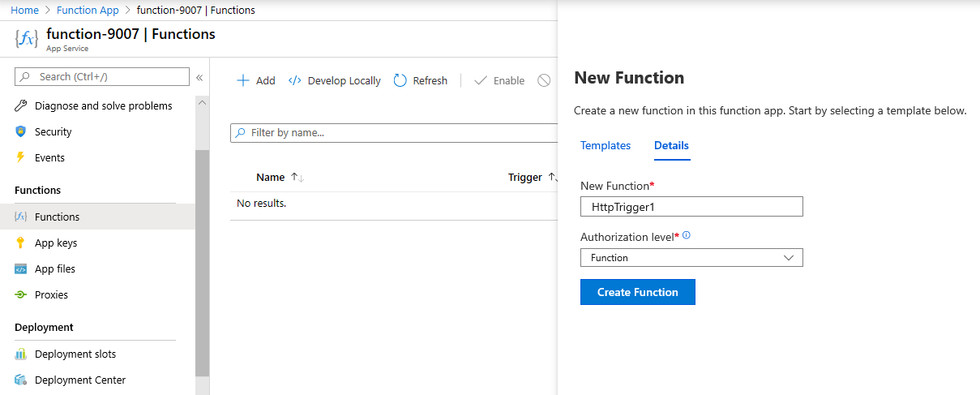980x395 pixels.
Task: Collapse the sidebar with double-chevron icon
Action: click(199, 78)
